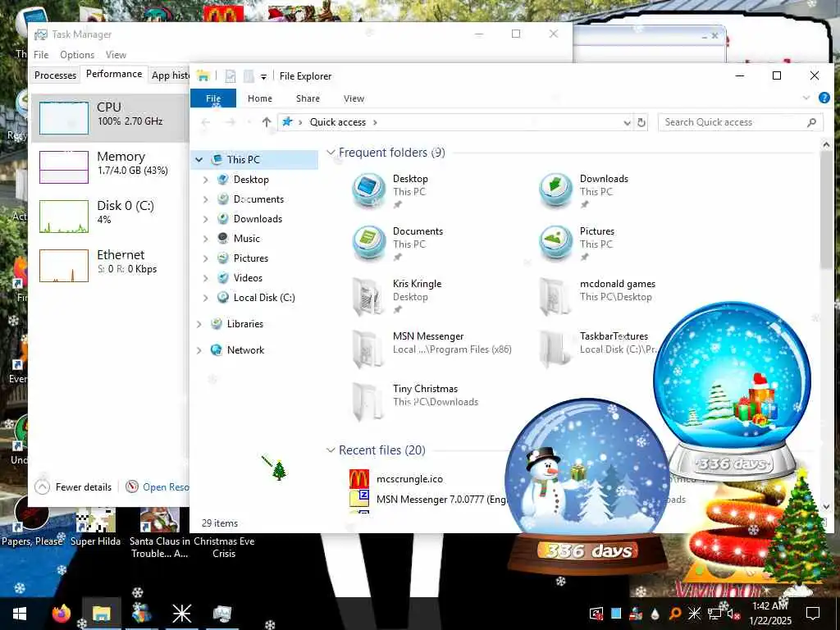Expand Desktop in navigation tree
Viewport: 840px width, 630px height.
click(206, 180)
